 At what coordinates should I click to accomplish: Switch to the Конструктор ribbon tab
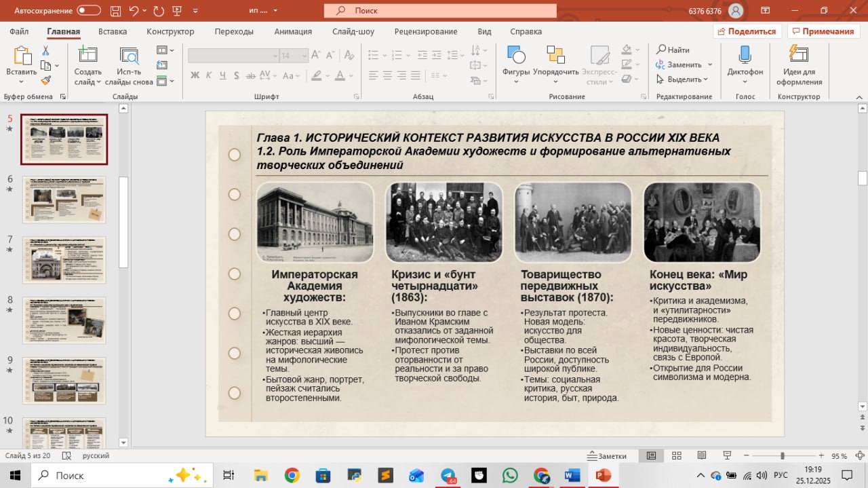click(170, 31)
